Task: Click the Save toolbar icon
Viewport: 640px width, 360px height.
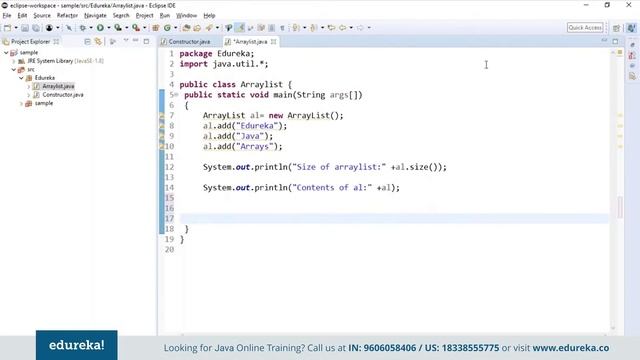Action: [x=25, y=28]
